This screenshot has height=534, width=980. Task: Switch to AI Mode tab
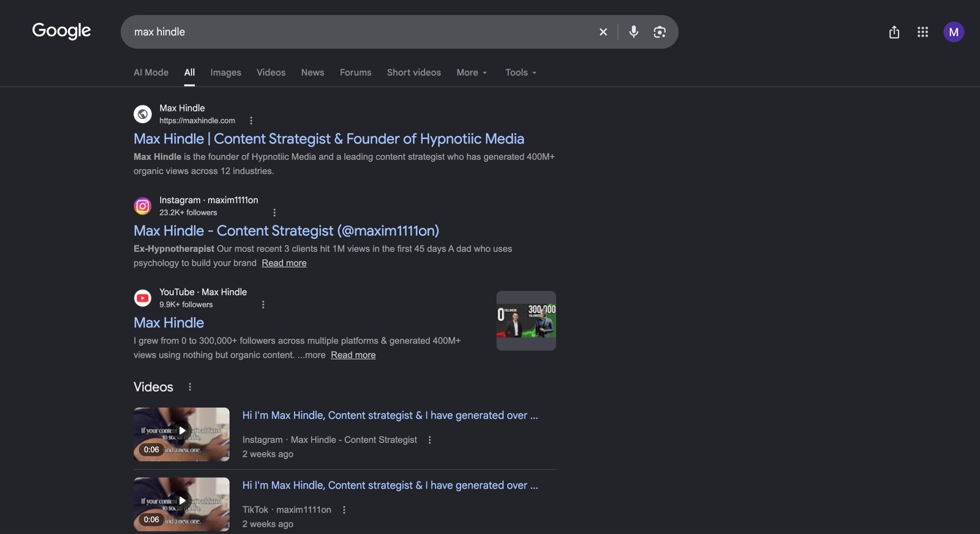(151, 72)
